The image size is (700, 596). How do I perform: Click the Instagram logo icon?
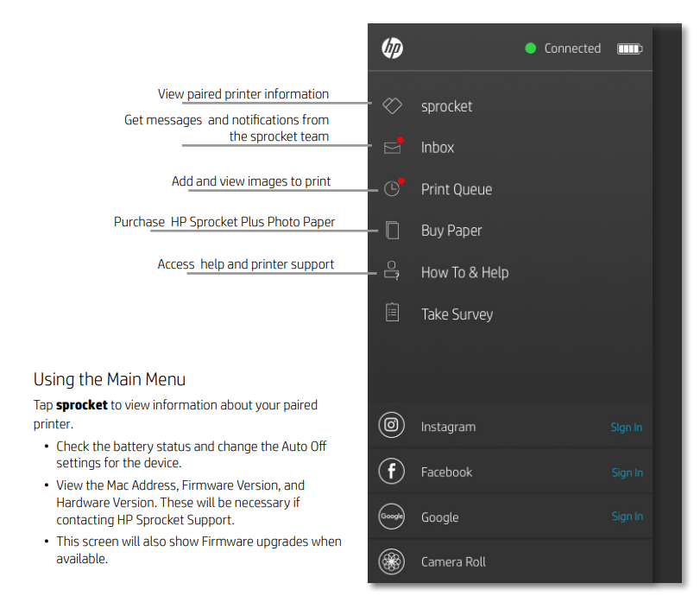(392, 425)
